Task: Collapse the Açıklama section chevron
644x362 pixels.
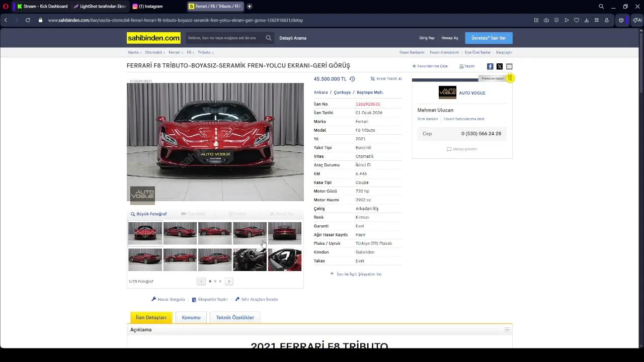Action: (507, 330)
